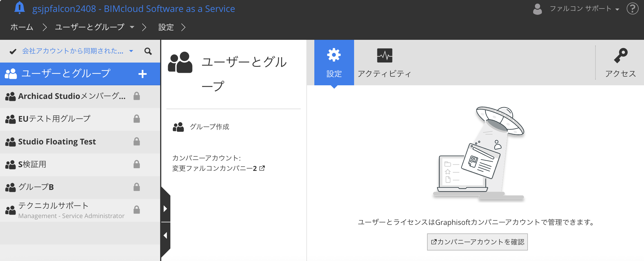Open the notifications bell icon

(19, 8)
